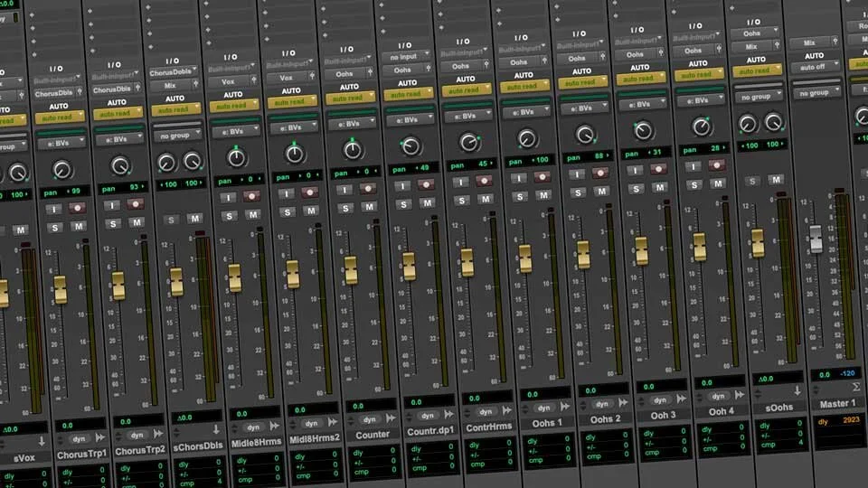Open Countr.dp1 no input selector
Screen dimensions: 868x488
coord(406,56)
